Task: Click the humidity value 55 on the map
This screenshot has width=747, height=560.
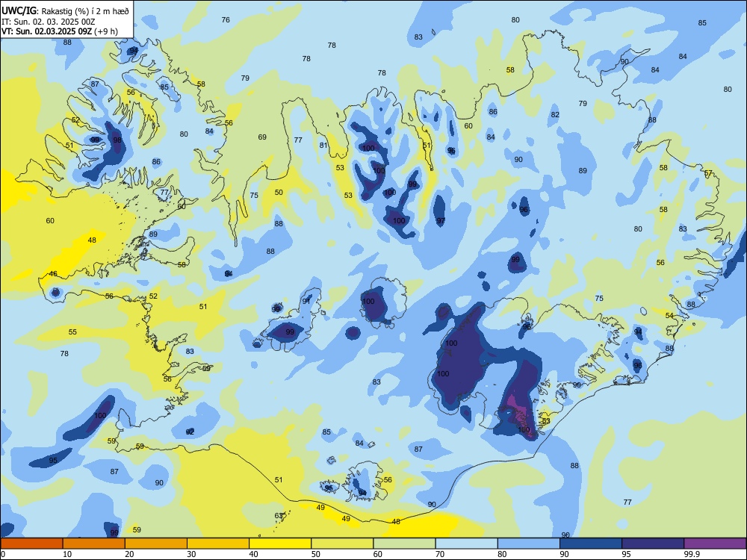Action: (x=72, y=332)
